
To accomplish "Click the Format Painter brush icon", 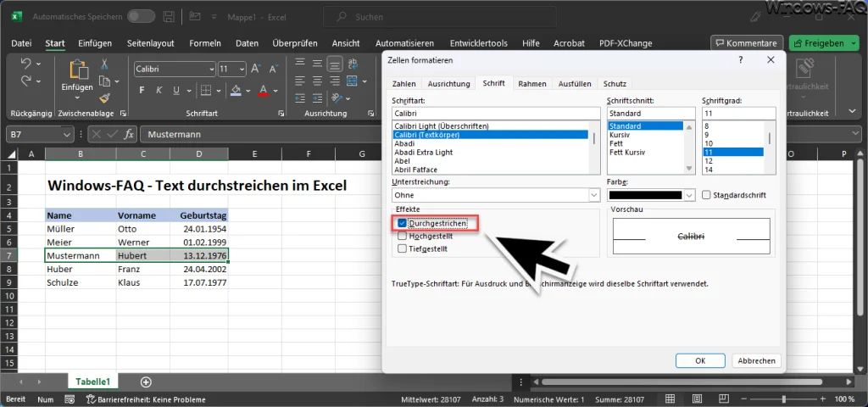I will click(104, 98).
